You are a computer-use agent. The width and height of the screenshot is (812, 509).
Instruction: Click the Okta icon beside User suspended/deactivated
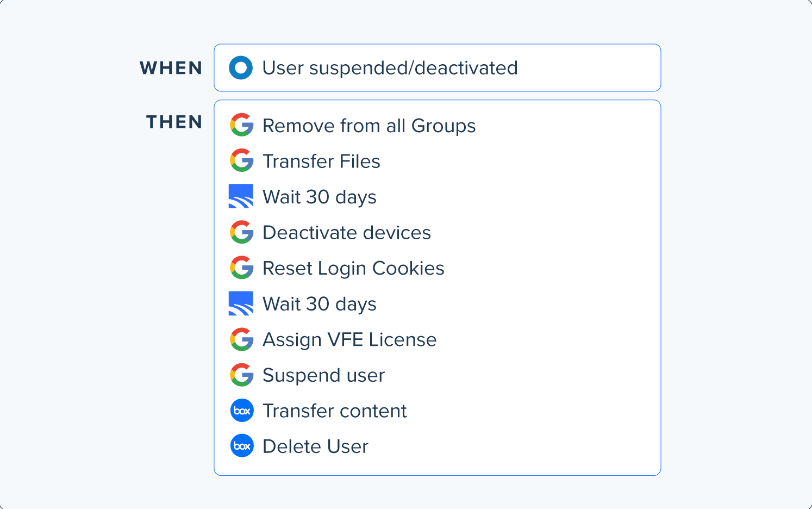[241, 68]
